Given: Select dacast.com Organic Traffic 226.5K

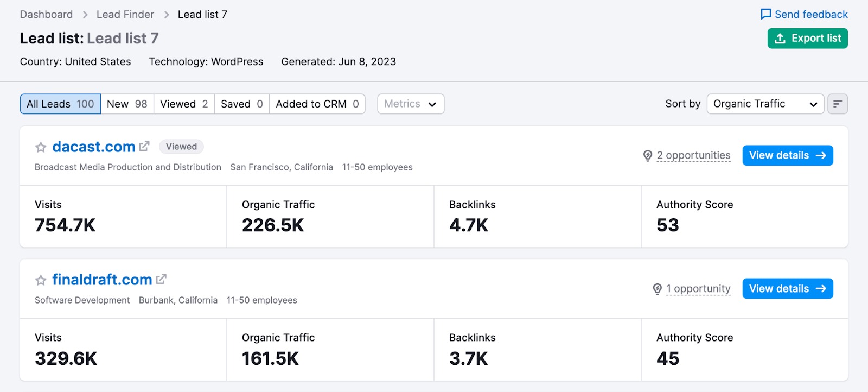Looking at the screenshot, I should (x=273, y=225).
